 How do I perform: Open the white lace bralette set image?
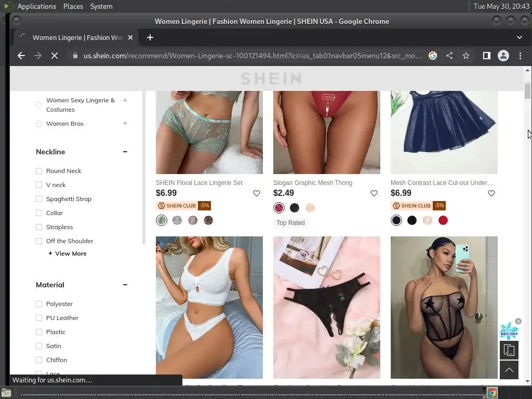coord(209,308)
